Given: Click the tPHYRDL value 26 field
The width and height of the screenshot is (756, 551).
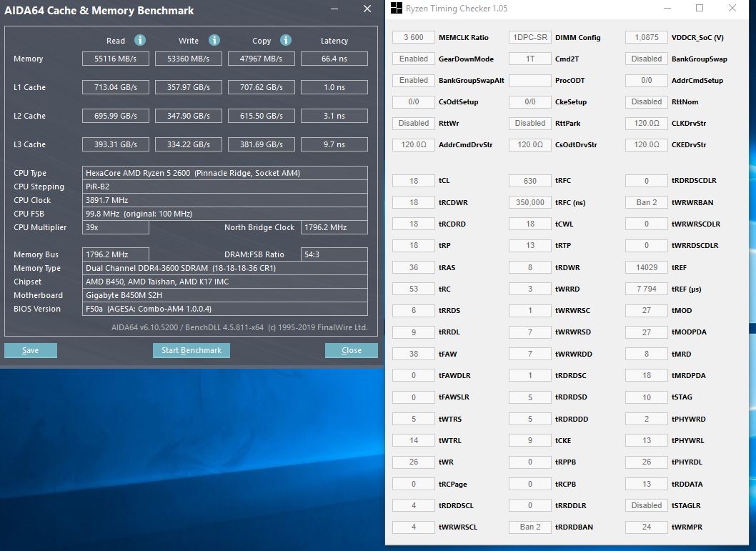Looking at the screenshot, I should pos(647,462).
